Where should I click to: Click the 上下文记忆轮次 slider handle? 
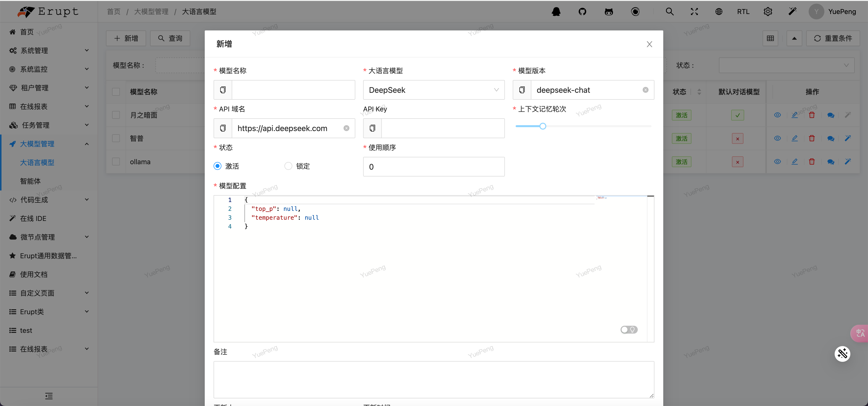point(542,126)
